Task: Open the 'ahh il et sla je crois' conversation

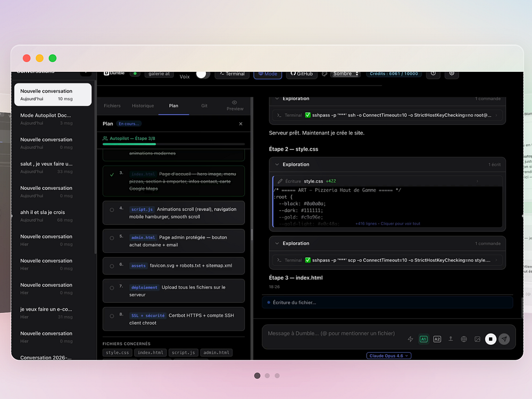Action: 53,216
